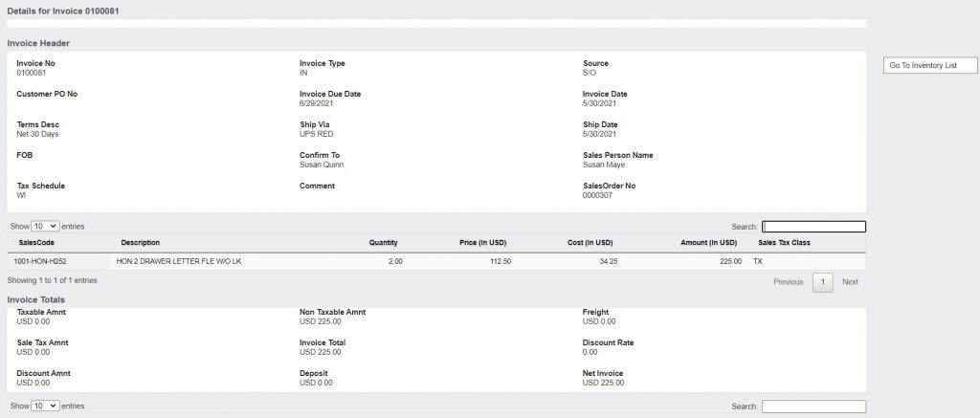
Task: Select the 1001-HON-H252 sales code cell
Action: (x=40, y=261)
